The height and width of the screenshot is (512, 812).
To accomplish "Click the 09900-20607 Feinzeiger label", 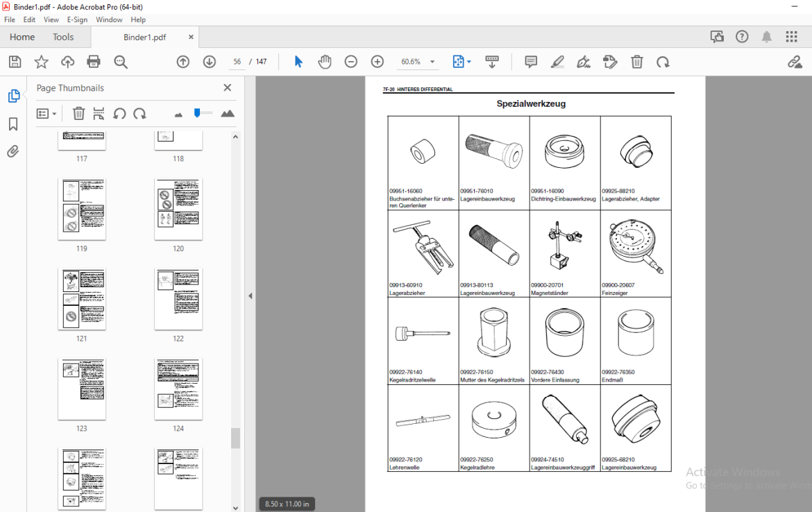I will click(618, 289).
